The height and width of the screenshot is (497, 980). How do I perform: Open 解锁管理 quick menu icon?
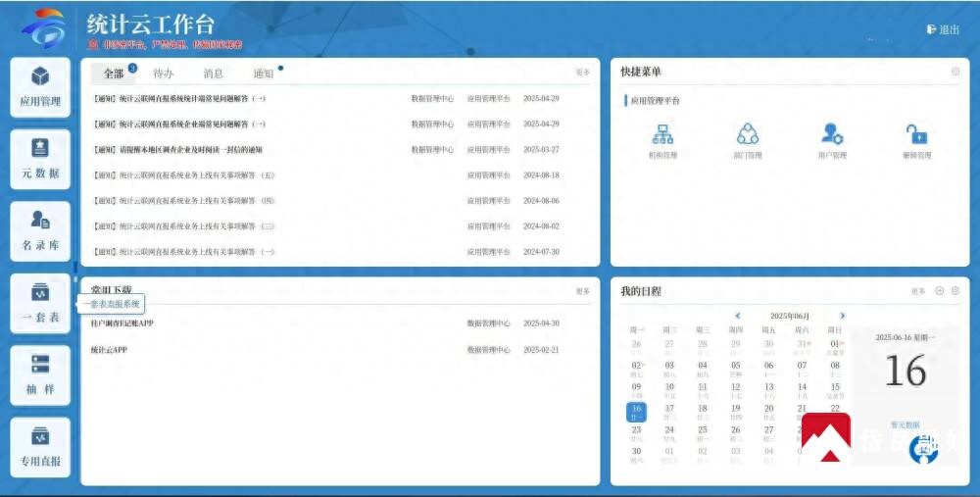point(917,141)
